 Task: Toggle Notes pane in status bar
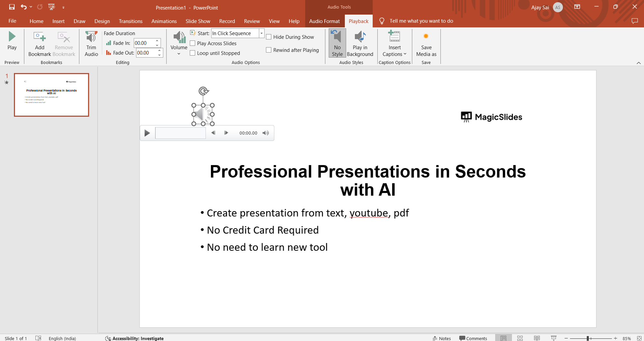point(441,338)
